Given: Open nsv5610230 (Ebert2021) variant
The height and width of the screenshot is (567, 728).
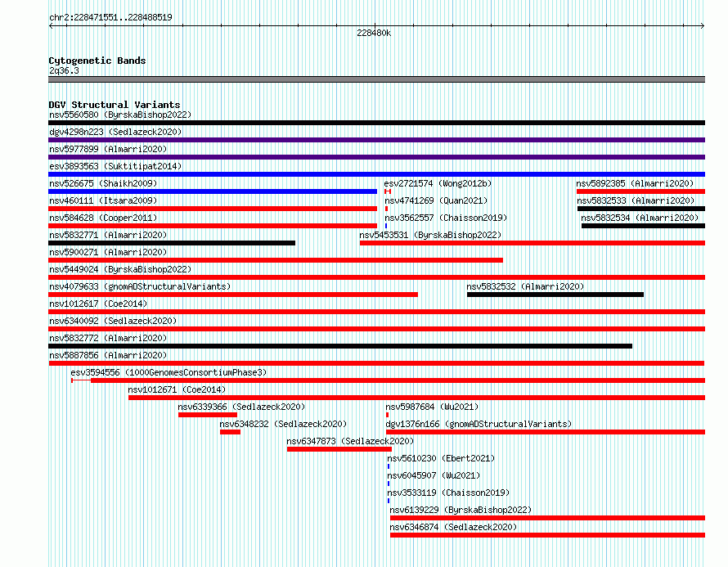Looking at the screenshot, I should tap(441, 458).
